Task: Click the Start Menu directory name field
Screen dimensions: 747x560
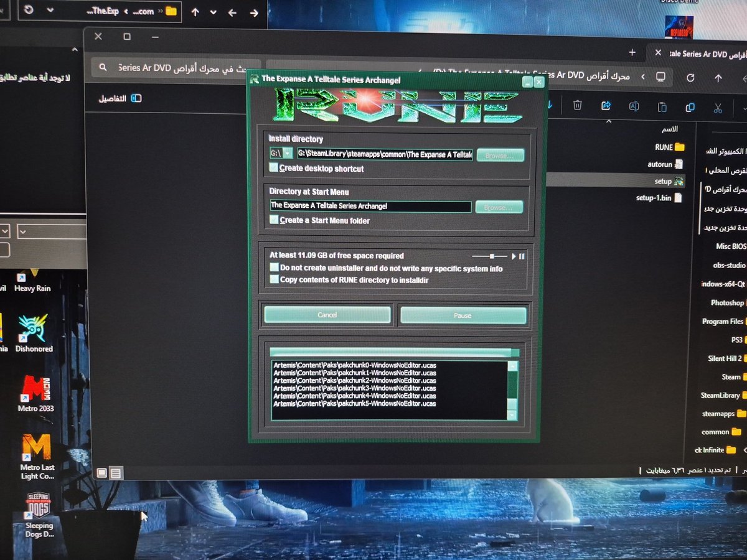Action: 370,206
